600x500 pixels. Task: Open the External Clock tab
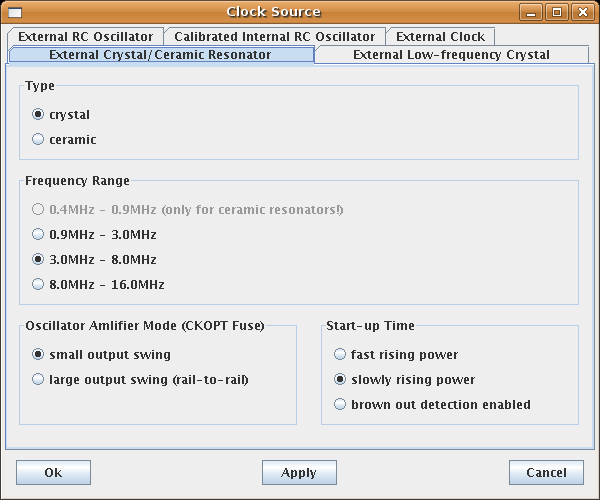[x=440, y=37]
